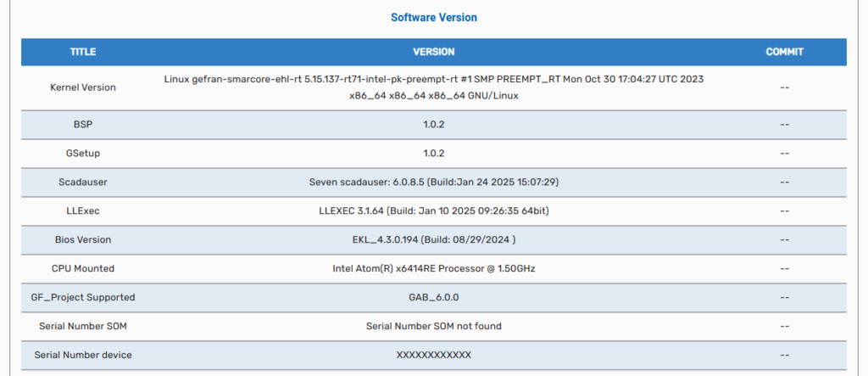Click the GAB_6.0.0 value
This screenshot has width=868, height=376.
tap(433, 297)
